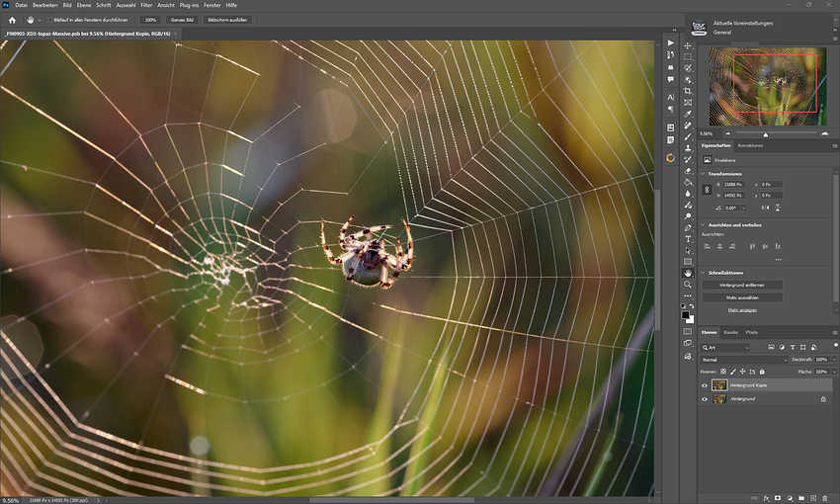Switch to the Korrekturen tab

click(750, 145)
